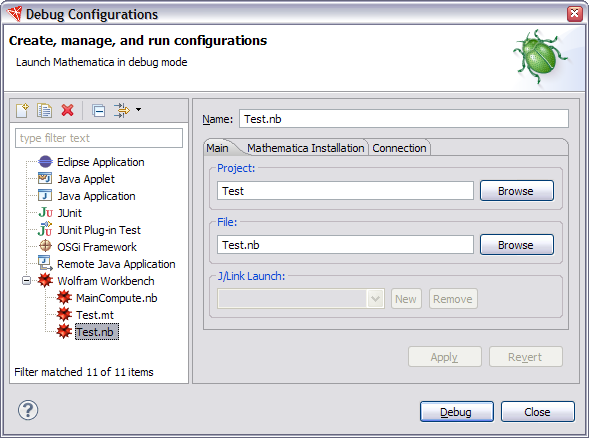Create a new launch configuration
The width and height of the screenshot is (589, 438).
[23, 110]
